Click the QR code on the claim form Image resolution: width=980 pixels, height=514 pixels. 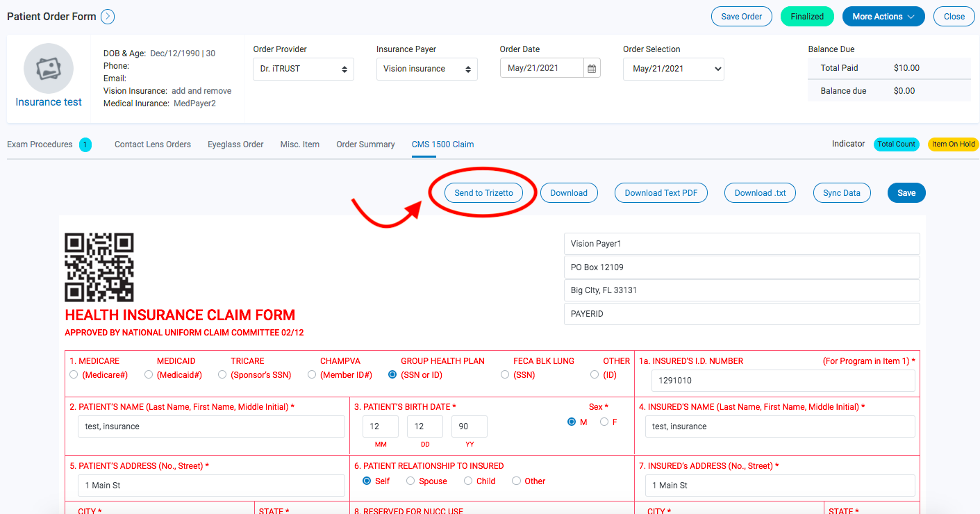[99, 267]
